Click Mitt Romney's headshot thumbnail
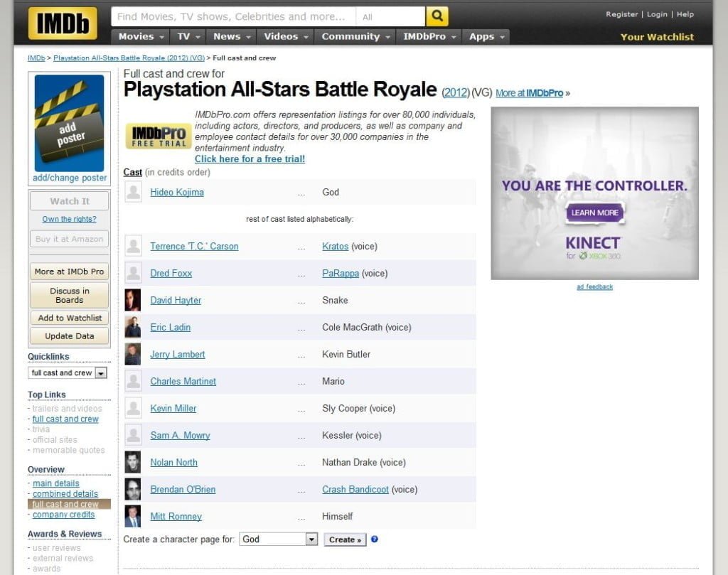This screenshot has width=728, height=575. click(x=133, y=516)
